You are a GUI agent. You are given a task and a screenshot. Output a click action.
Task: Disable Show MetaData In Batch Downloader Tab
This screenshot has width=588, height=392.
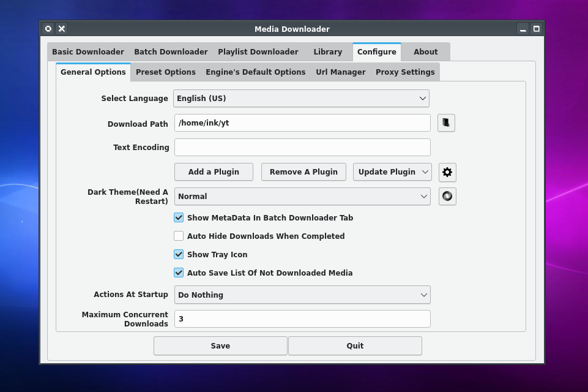pos(179,218)
